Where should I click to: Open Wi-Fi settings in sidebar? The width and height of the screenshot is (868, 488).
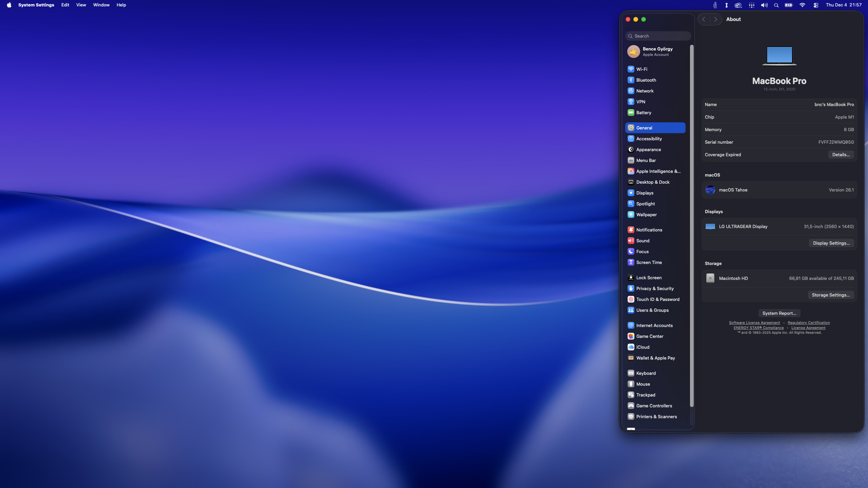point(641,69)
